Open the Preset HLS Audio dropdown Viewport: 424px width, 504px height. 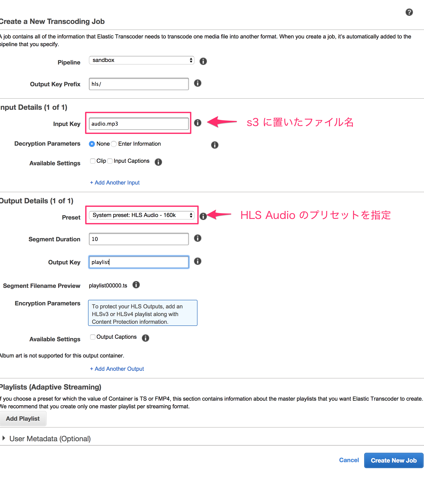[141, 215]
